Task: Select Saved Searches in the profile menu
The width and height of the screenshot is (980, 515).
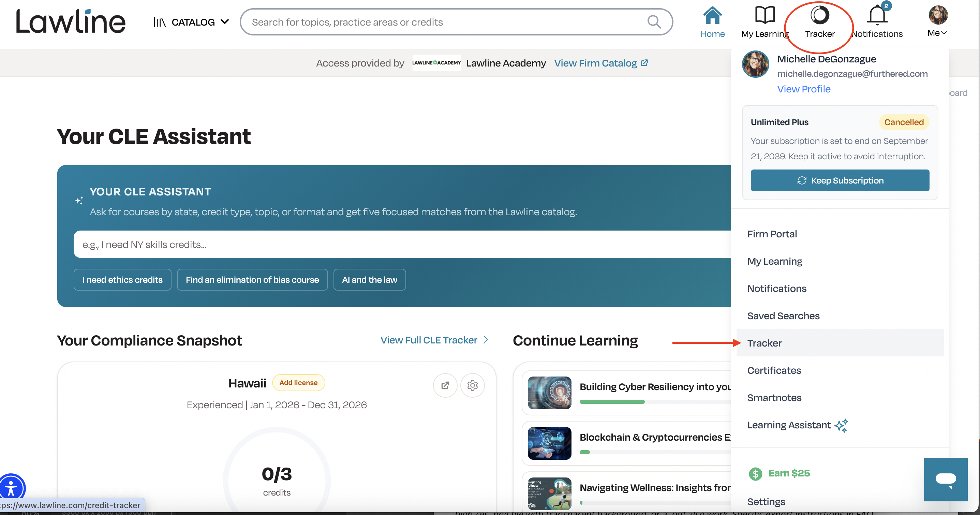Action: (840, 316)
